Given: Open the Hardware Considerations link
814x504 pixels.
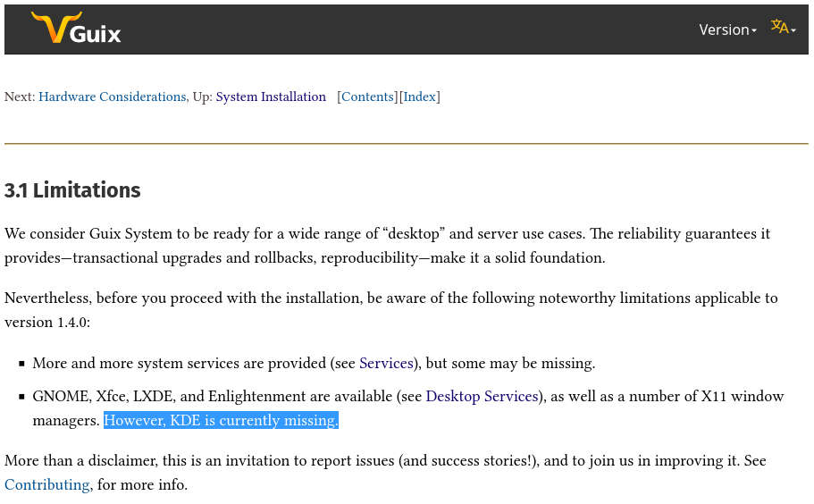Looking at the screenshot, I should (x=112, y=97).
